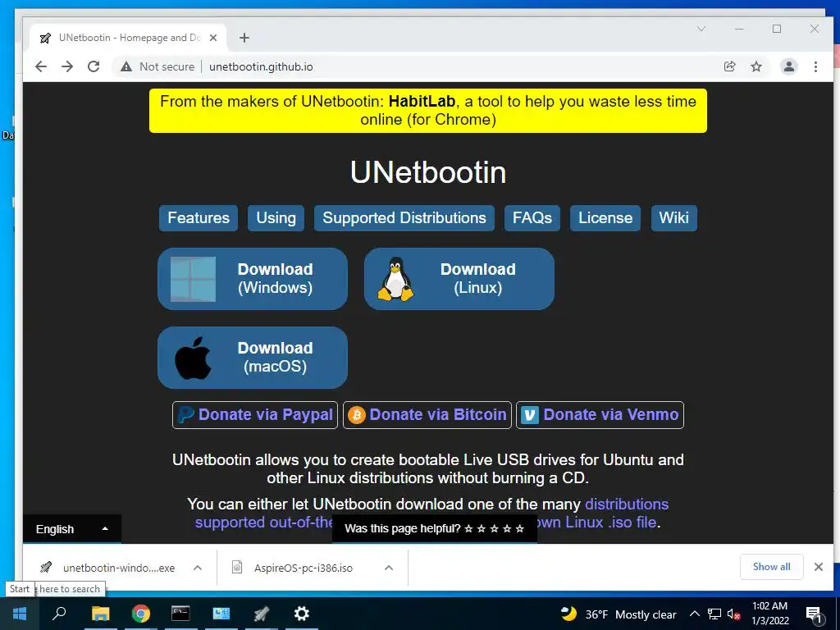Click the Windows logo icon

[x=193, y=279]
